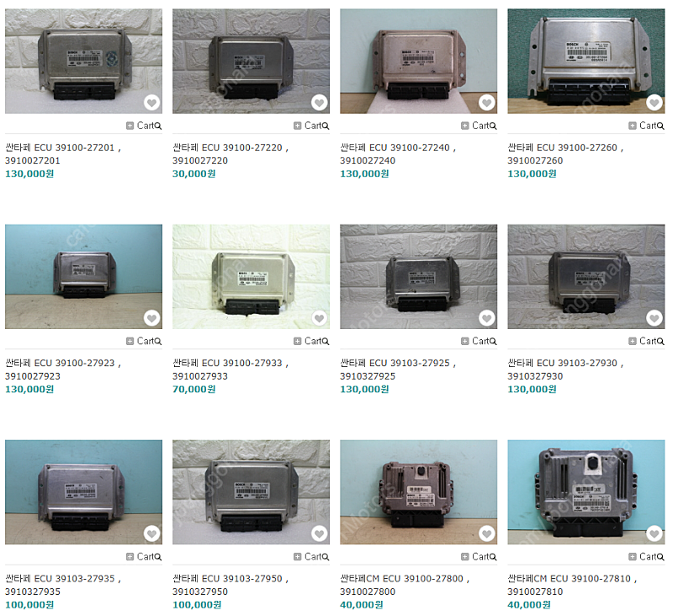Toggle wishlist heart on the 39100-27220 ECU

click(x=319, y=103)
